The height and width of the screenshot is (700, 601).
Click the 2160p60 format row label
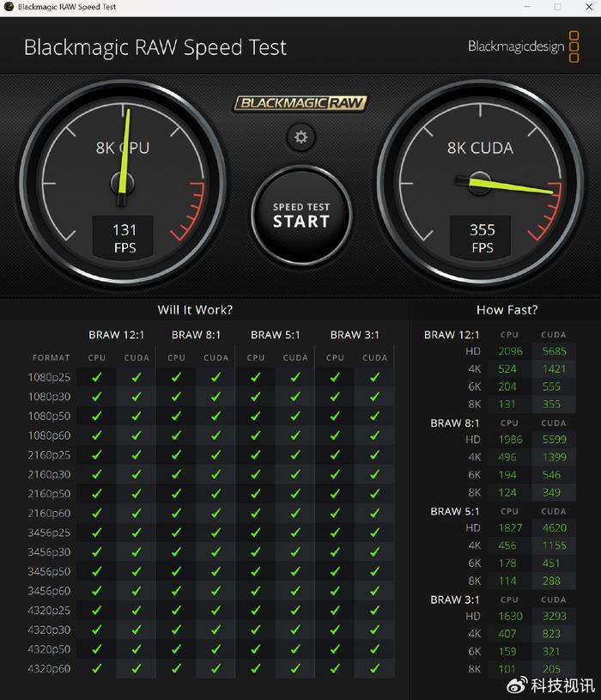49,514
